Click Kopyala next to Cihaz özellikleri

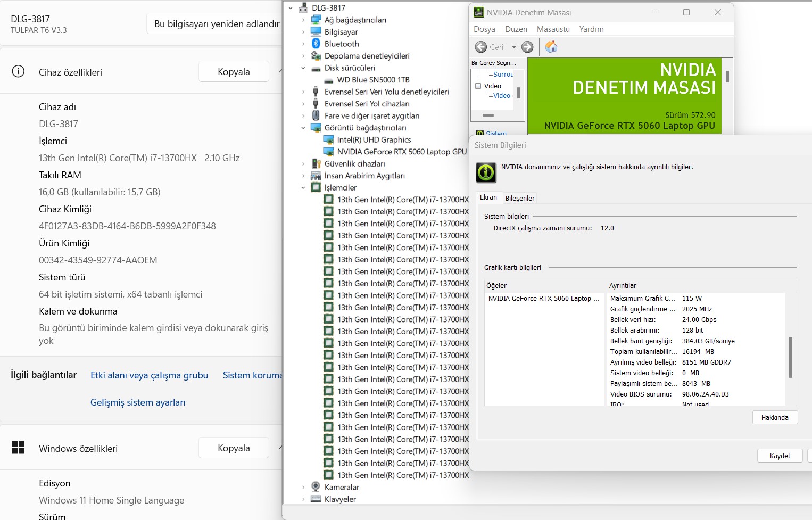point(234,71)
